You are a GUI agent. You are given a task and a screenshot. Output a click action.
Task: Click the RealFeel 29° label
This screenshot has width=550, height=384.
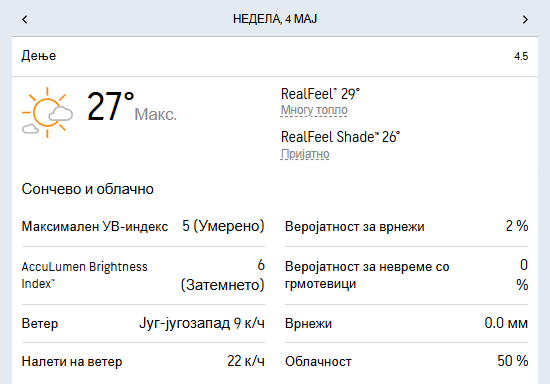pos(321,94)
